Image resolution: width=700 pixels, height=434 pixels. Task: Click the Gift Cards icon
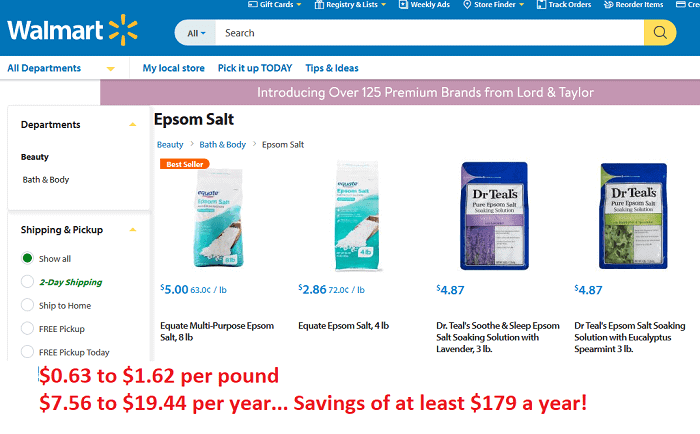[x=251, y=5]
